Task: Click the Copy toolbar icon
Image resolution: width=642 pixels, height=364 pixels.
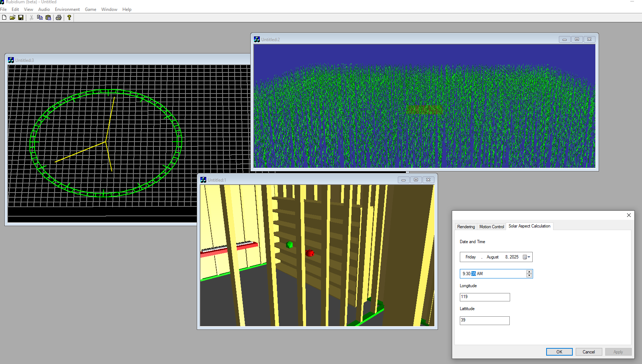Action: [x=40, y=17]
